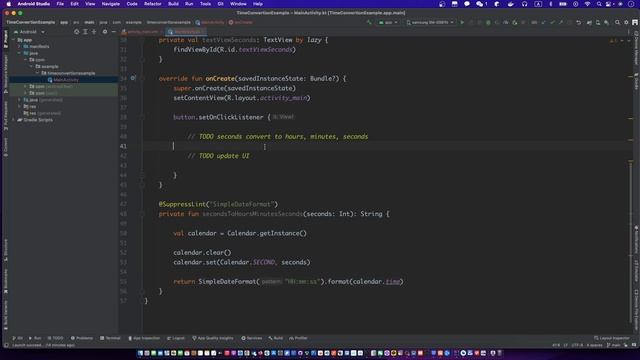Click Wi-Fi icon in macOS menu bar
Image resolution: width=640 pixels, height=360 pixels.
587,4
